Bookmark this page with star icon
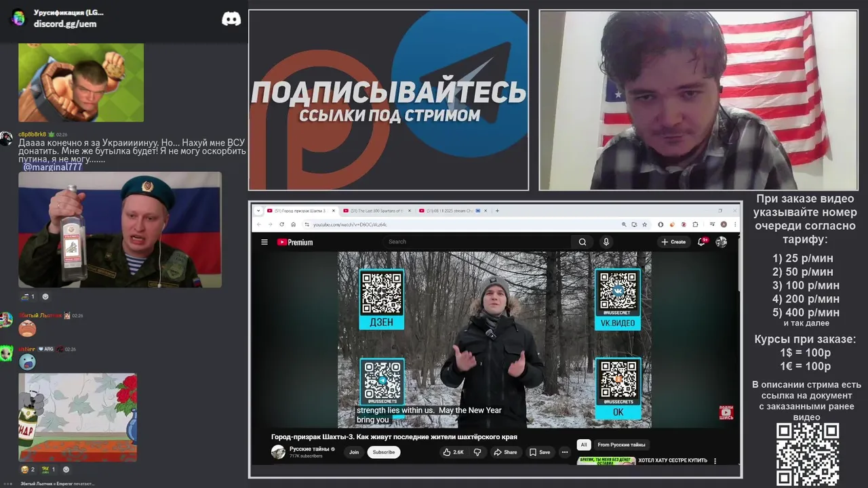The image size is (868, 488). [x=644, y=224]
